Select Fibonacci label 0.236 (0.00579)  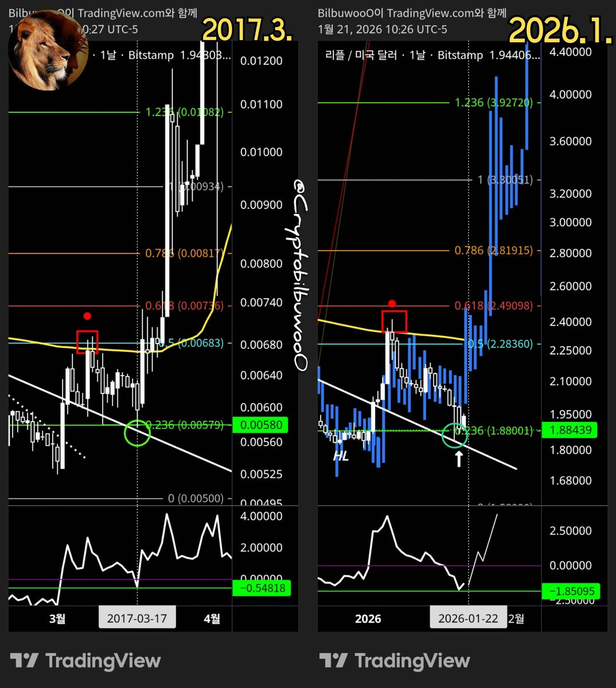[x=185, y=425]
